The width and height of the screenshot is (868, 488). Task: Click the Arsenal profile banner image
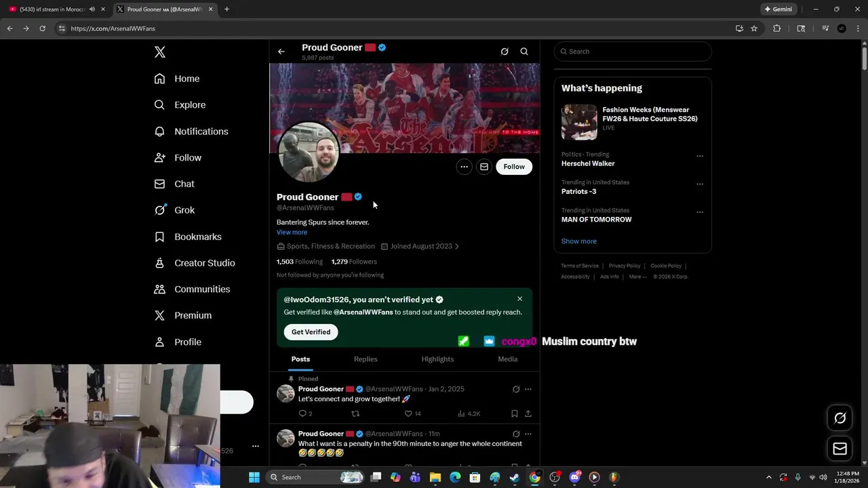click(405, 108)
